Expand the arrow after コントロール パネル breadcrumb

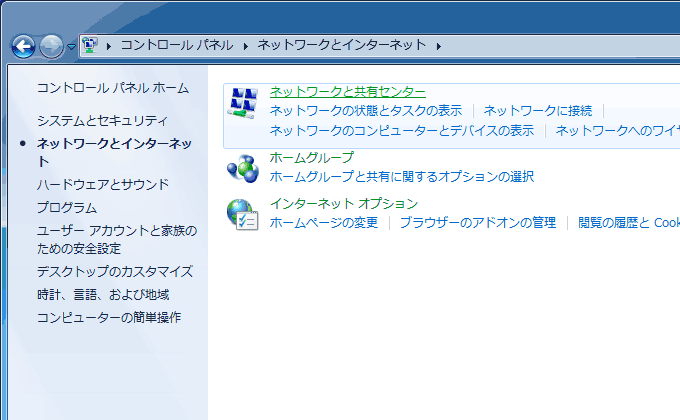click(246, 46)
